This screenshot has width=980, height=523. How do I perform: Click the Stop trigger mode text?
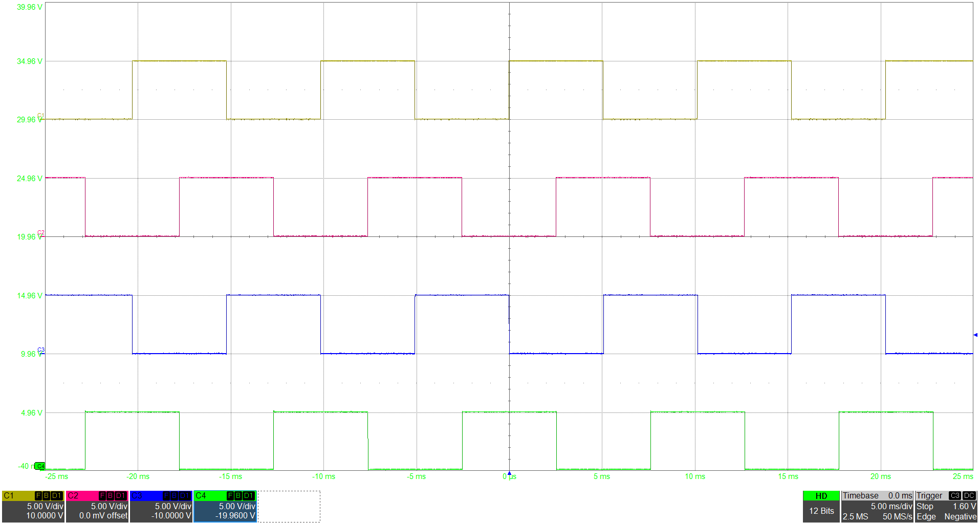pyautogui.click(x=924, y=506)
